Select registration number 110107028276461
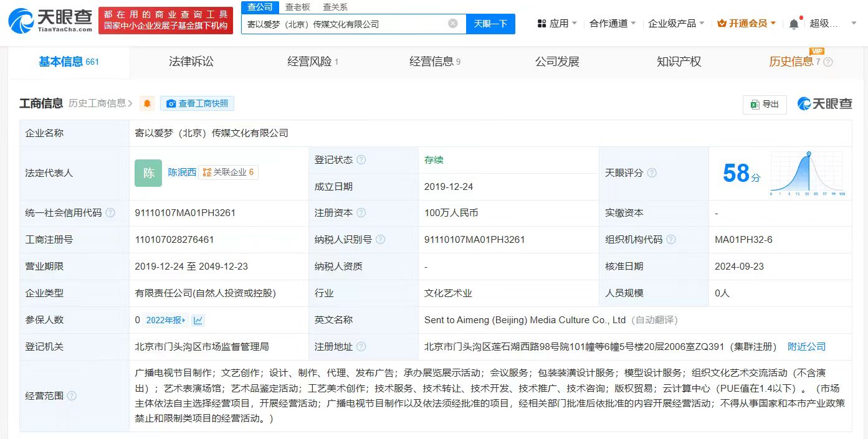The width and height of the screenshot is (868, 439). point(174,240)
